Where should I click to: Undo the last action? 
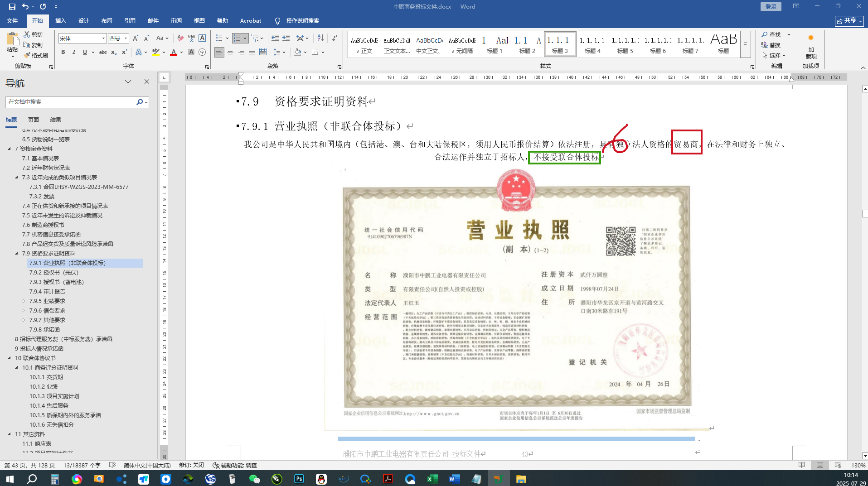[x=25, y=6]
